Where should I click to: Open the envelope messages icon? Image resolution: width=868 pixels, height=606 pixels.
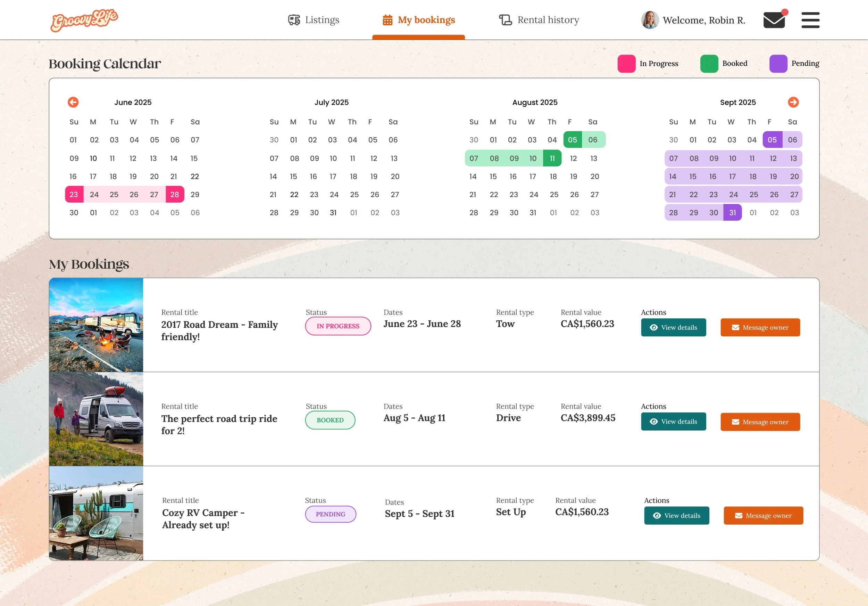point(774,20)
